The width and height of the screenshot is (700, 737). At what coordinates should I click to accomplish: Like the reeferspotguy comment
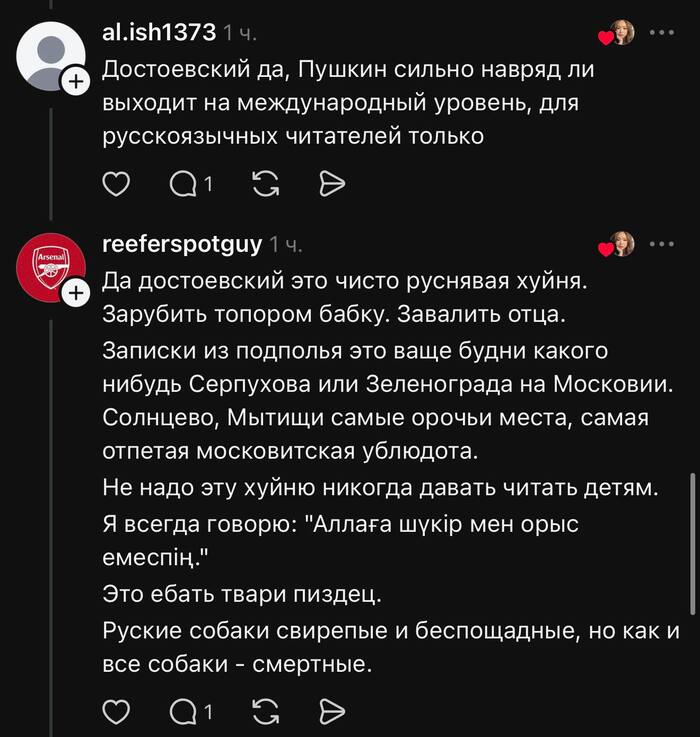pos(117,712)
